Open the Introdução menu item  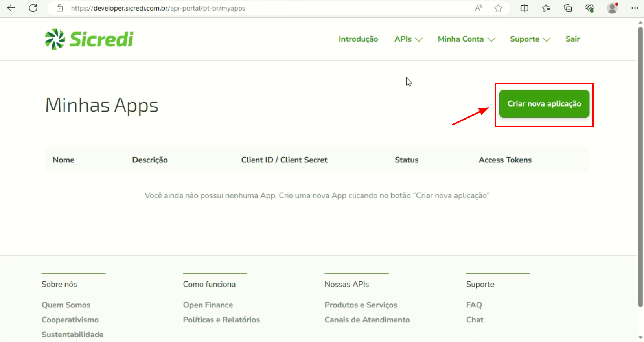[x=358, y=39]
